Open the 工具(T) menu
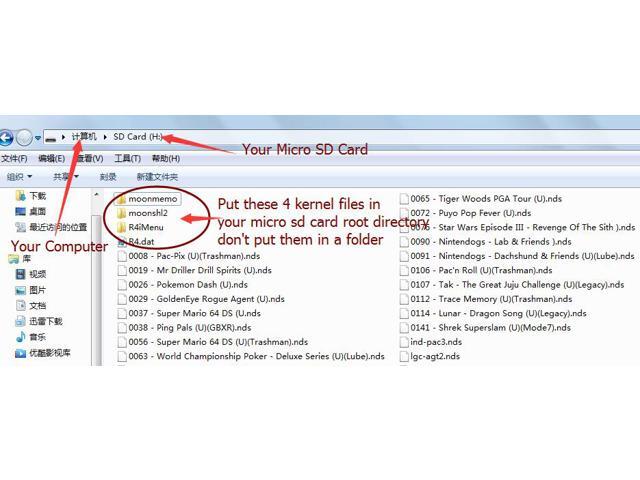Viewport: 640px width, 480px height. (x=127, y=158)
